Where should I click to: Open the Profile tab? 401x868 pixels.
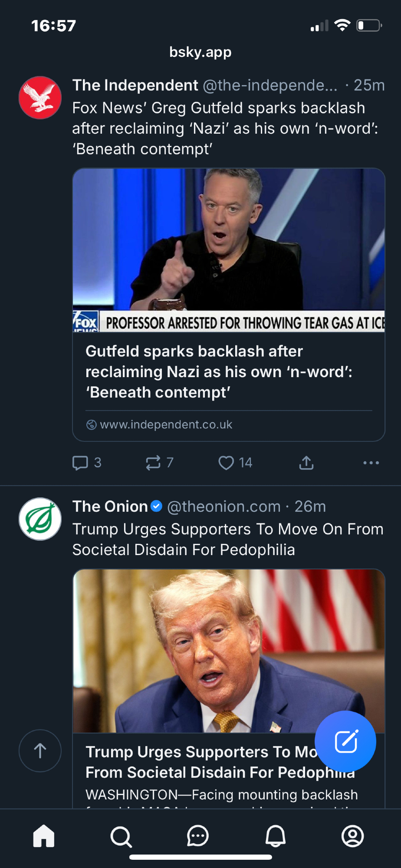tap(352, 836)
